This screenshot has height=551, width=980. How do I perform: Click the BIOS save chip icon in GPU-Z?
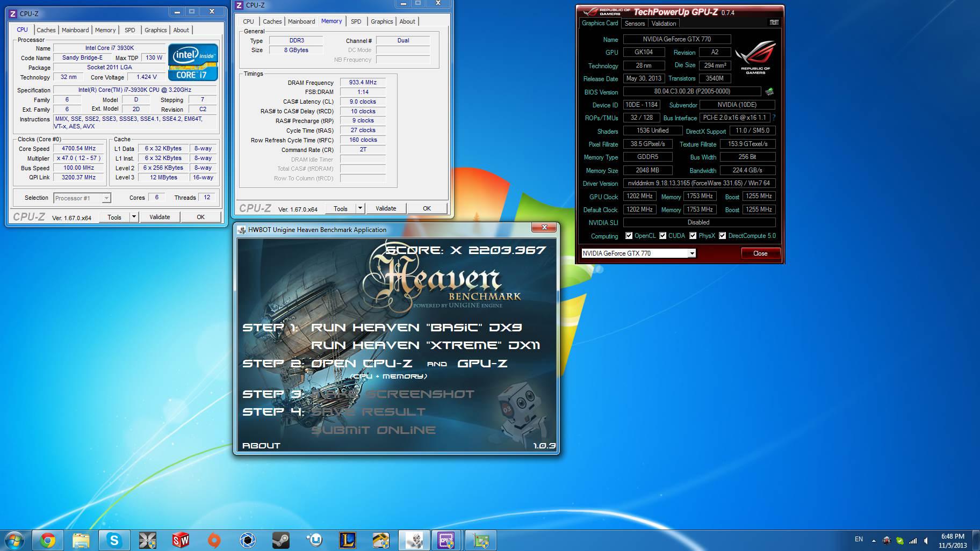[x=769, y=91]
